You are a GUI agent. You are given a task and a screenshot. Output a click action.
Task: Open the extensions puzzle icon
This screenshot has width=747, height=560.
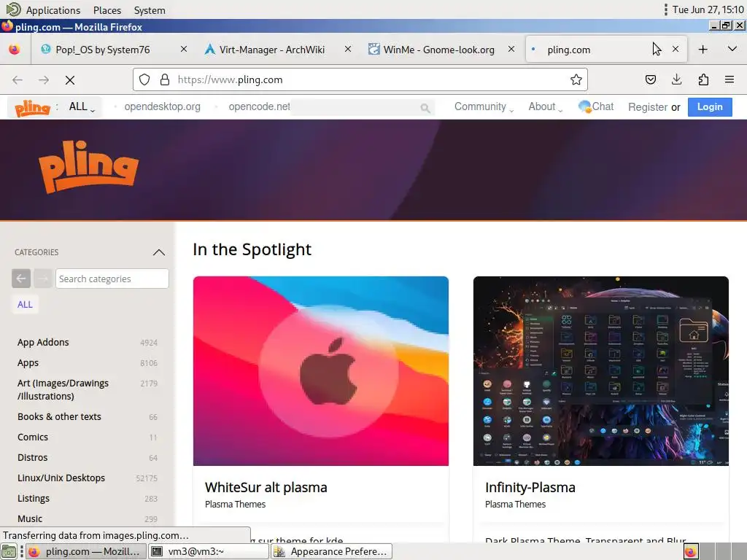pyautogui.click(x=703, y=79)
